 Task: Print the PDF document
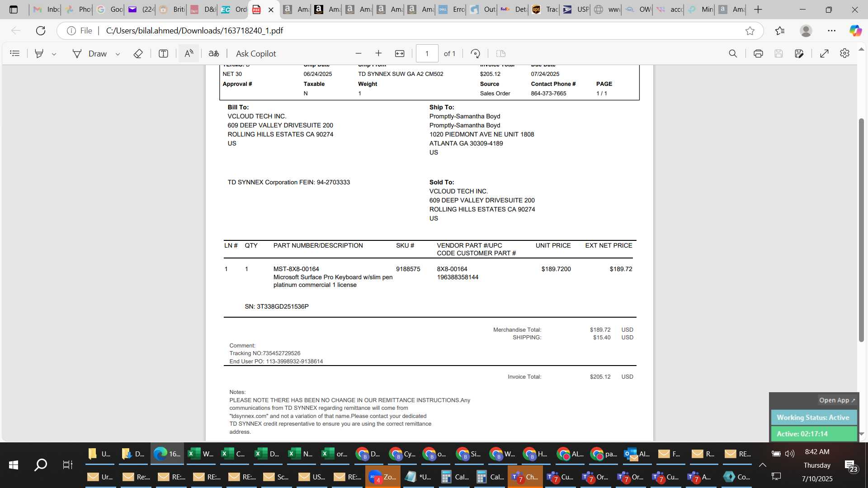click(758, 53)
